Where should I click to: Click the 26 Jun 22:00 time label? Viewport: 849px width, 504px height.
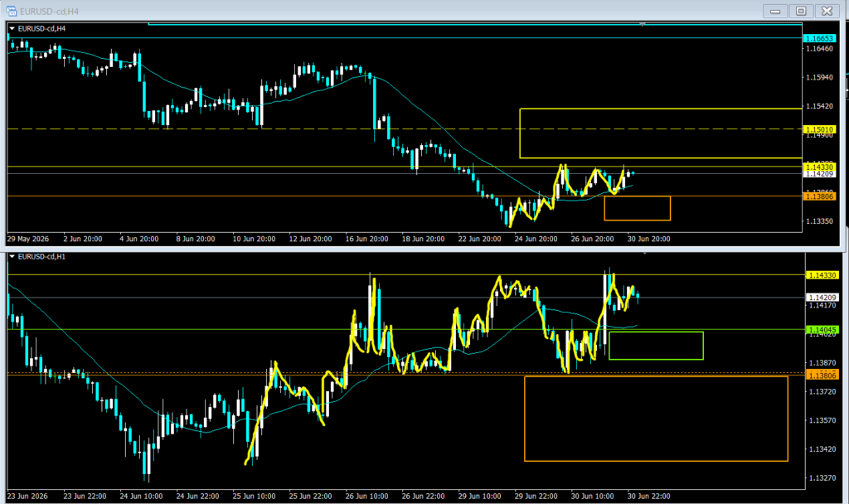pyautogui.click(x=423, y=496)
